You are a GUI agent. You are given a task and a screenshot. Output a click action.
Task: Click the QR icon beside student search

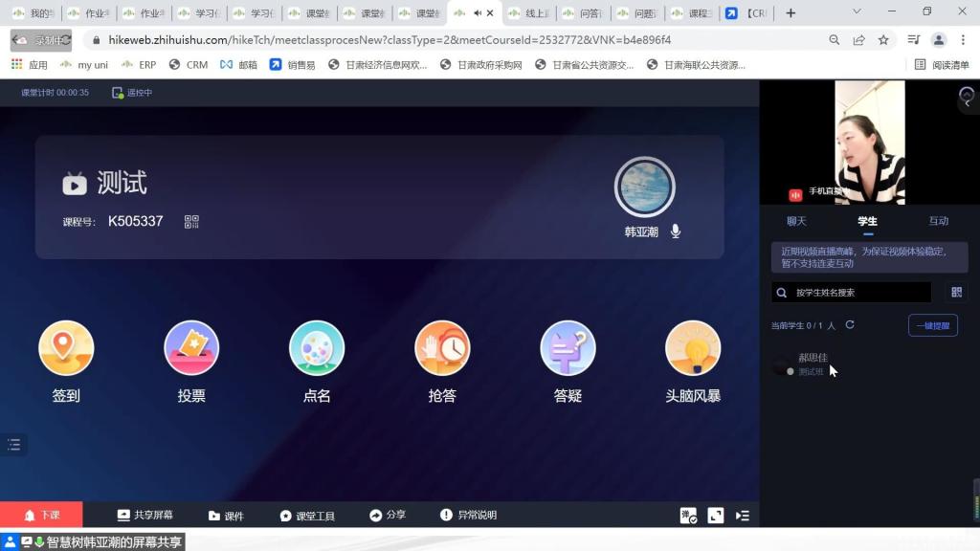[x=956, y=293]
